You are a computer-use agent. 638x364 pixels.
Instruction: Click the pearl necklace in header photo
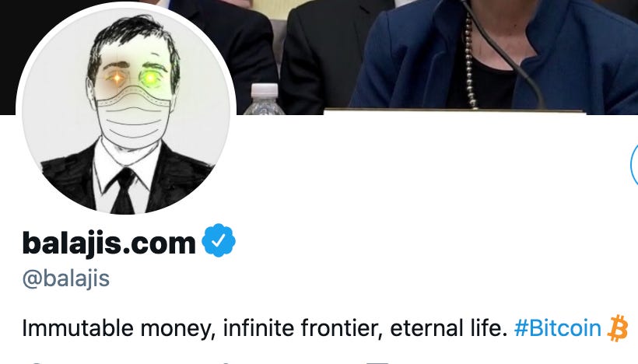point(471,61)
